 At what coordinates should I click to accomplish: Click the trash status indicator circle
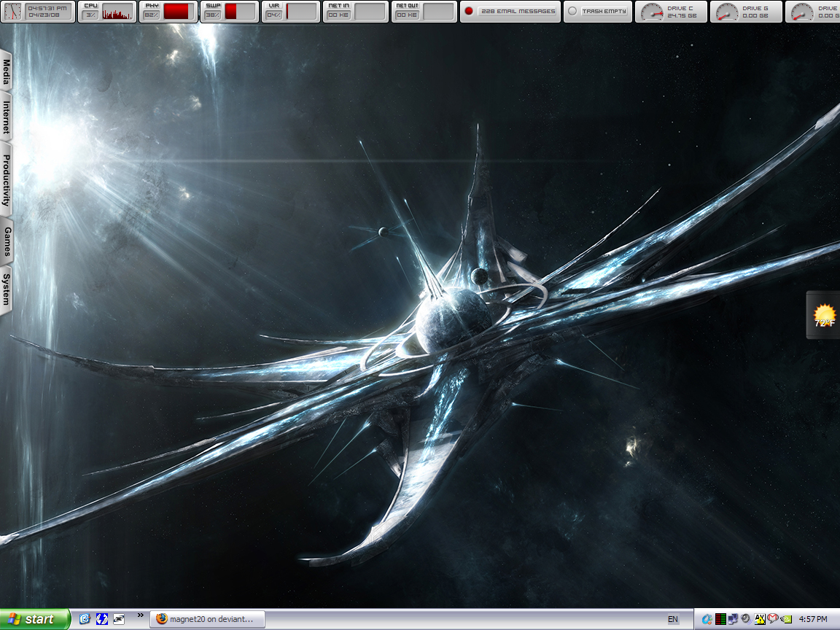[x=572, y=11]
